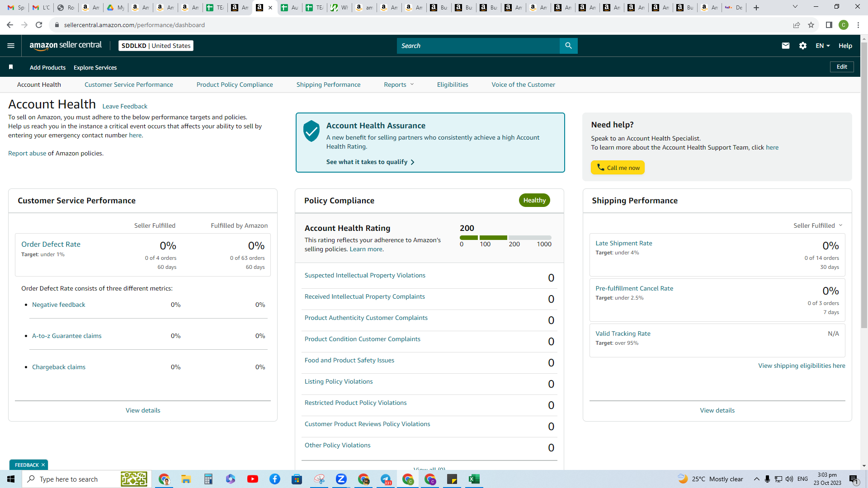Open the Chrome profile avatar

844,25
